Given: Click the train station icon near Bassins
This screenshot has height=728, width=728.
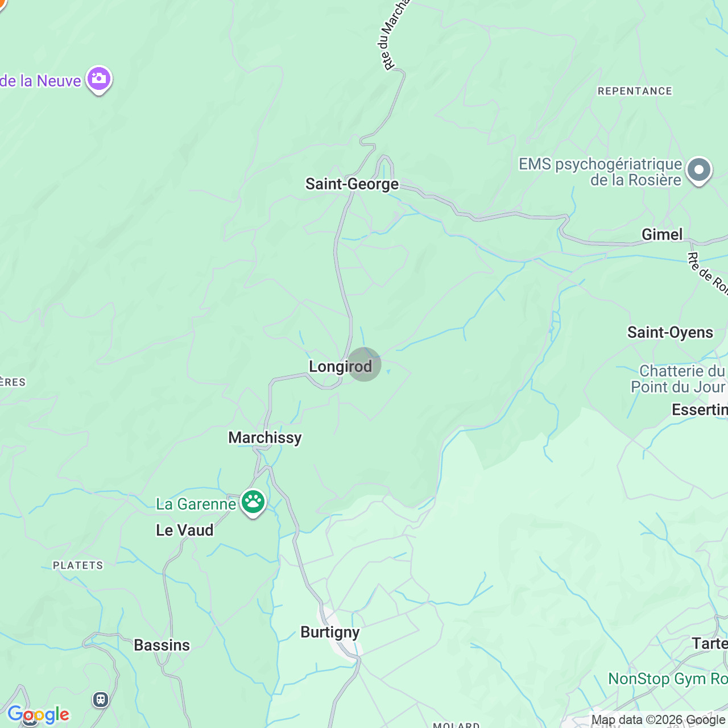Looking at the screenshot, I should (101, 699).
